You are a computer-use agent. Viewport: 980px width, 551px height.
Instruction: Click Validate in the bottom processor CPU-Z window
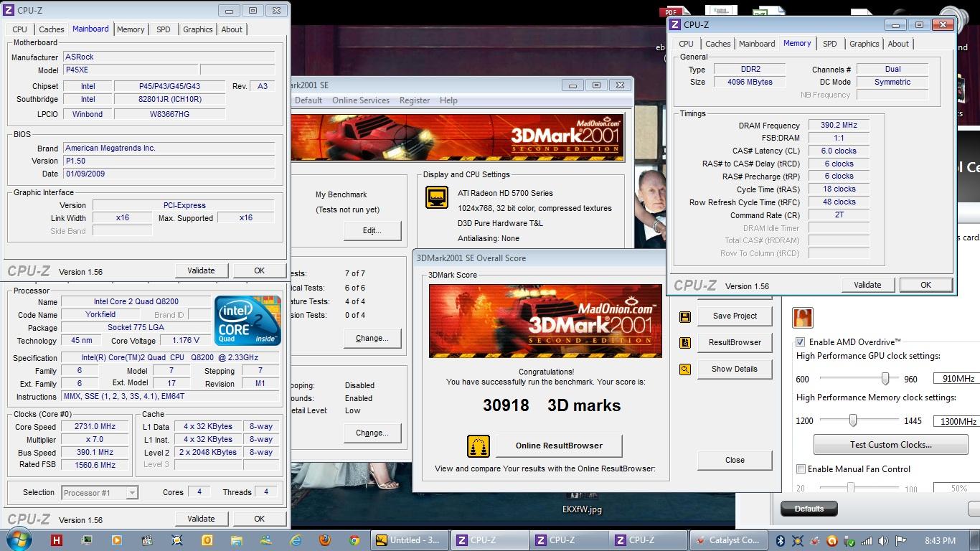[201, 519]
